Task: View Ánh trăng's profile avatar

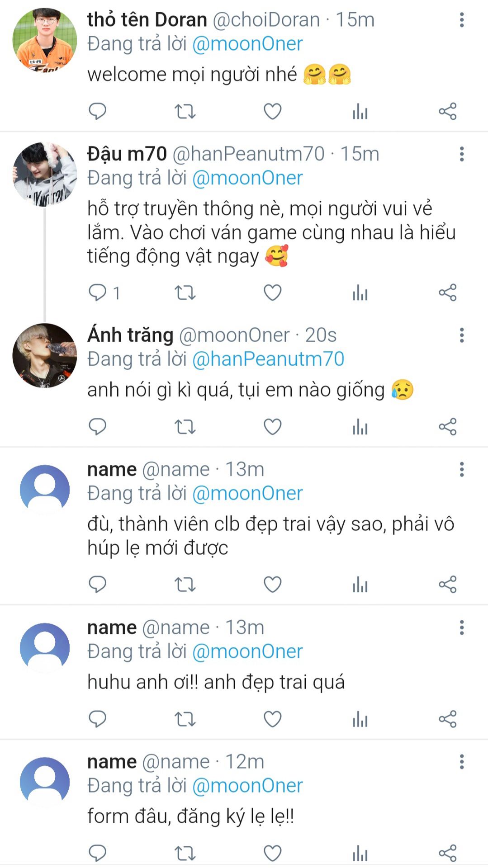Action: click(44, 355)
